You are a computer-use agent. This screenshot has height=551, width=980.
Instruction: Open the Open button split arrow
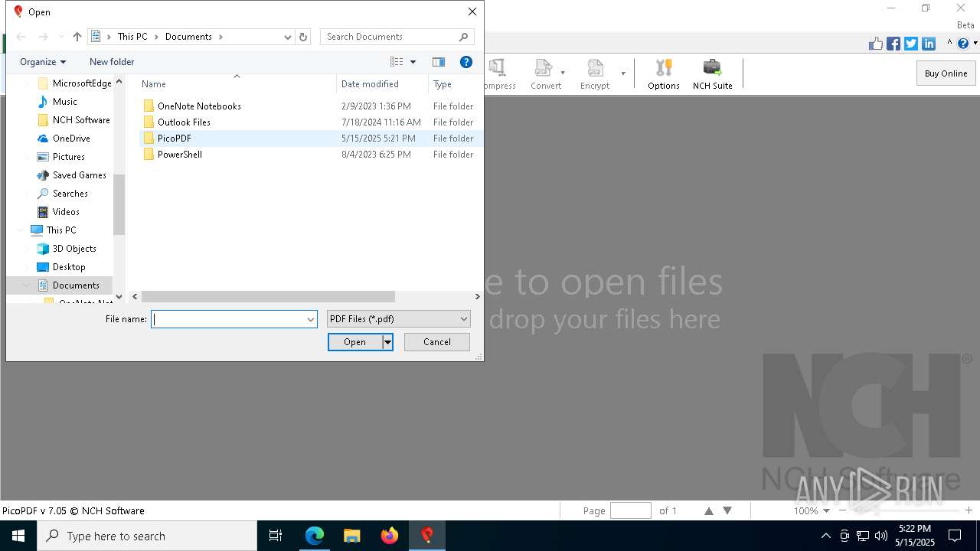pyautogui.click(x=388, y=342)
